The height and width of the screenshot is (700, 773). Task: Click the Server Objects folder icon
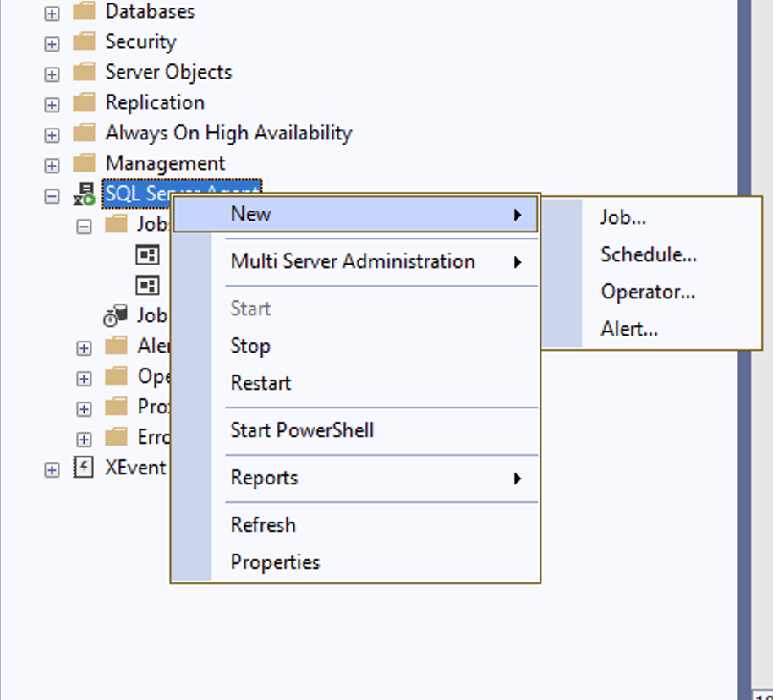tap(85, 72)
